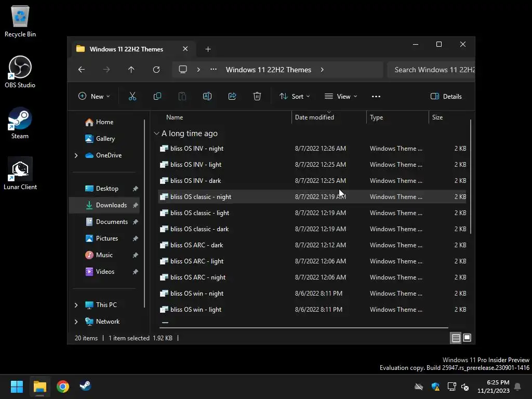Click the address bar breadcrumb ellipsis
The width and height of the screenshot is (532, 399).
214,69
